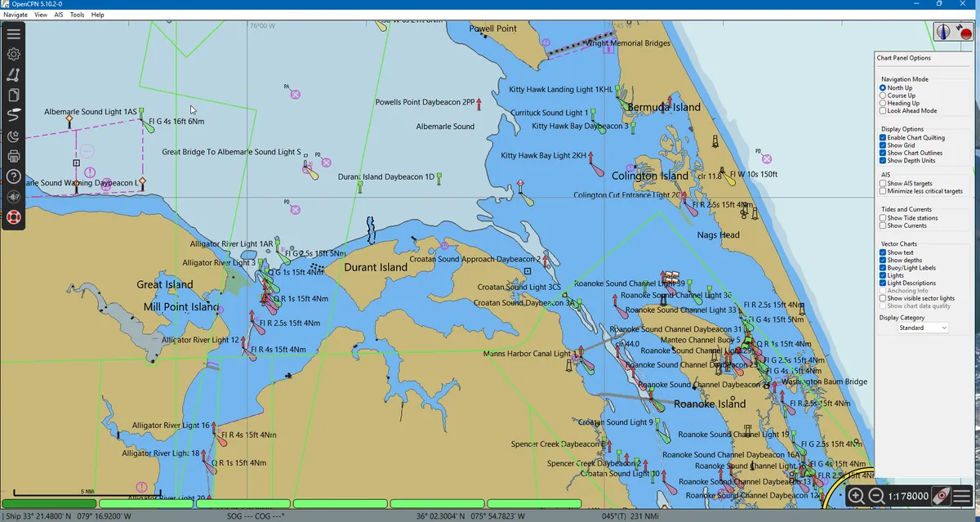Select the Create Route tool
Viewport: 980px width, 522px height.
point(13,74)
